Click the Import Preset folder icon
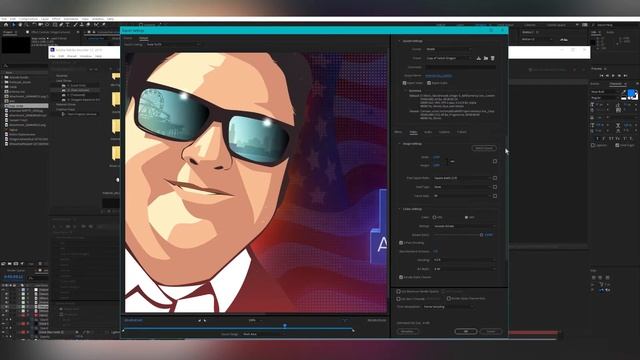Screen dimensions: 640x360 point(486,58)
